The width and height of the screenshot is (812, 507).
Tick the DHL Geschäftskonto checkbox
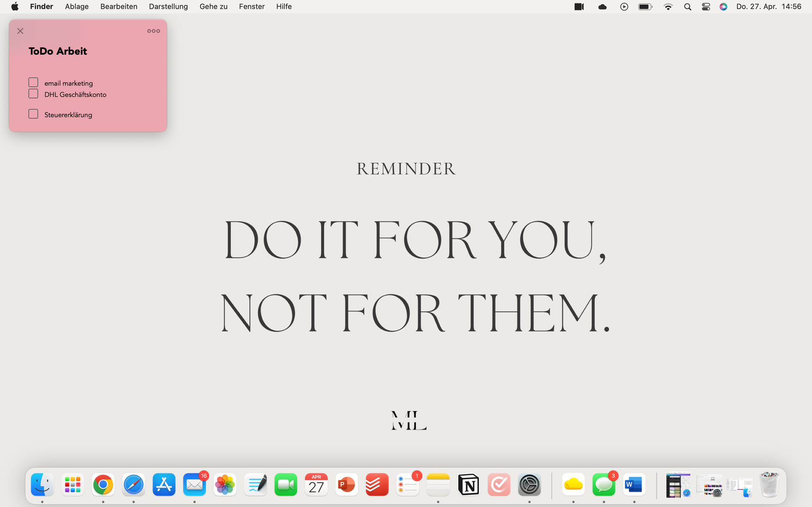click(x=33, y=94)
